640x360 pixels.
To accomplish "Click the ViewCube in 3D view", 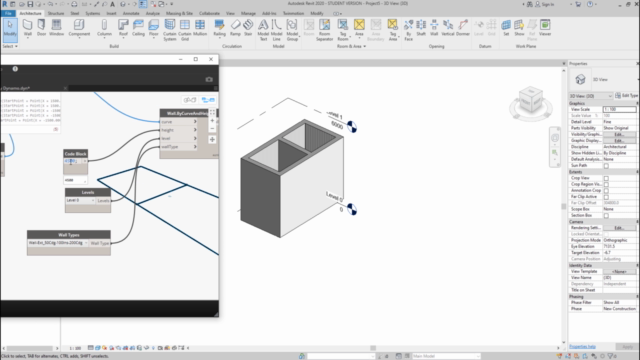I will 531,100.
